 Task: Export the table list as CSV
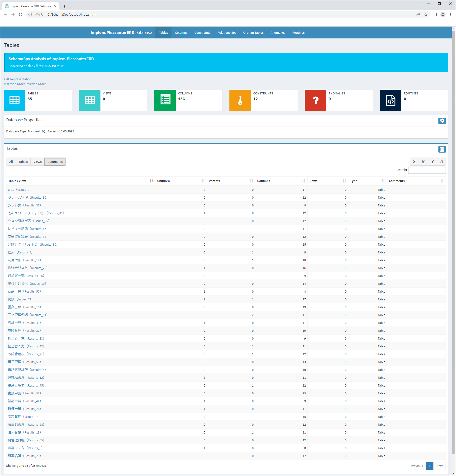point(432,162)
